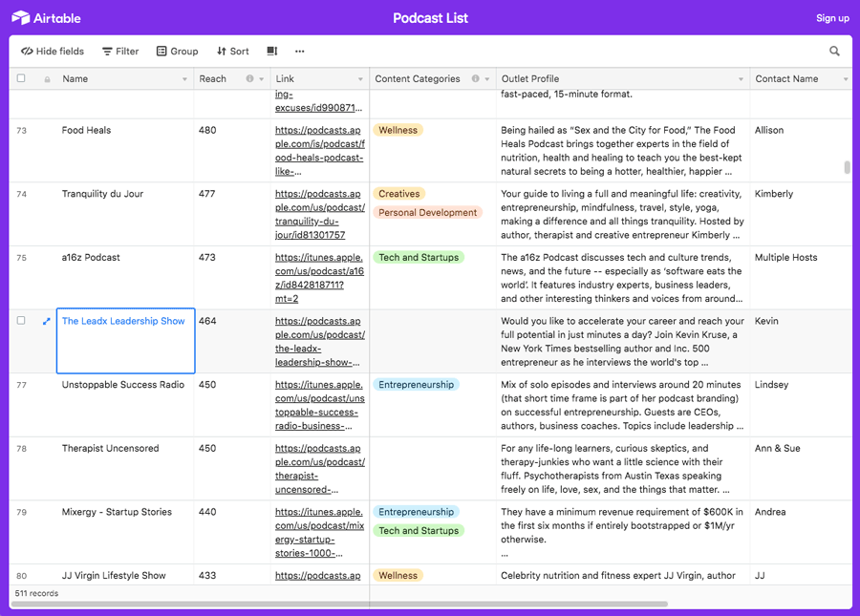
Task: Click the 511 records count
Action: pos(36,593)
